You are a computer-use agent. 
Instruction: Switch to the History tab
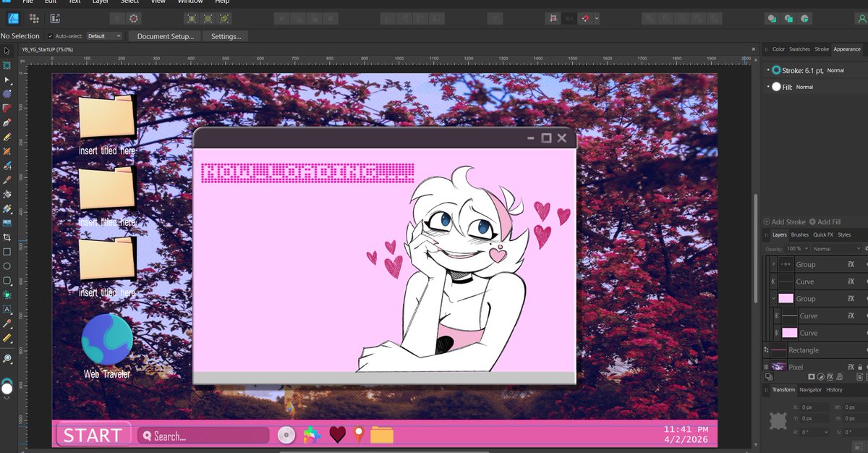click(x=834, y=389)
